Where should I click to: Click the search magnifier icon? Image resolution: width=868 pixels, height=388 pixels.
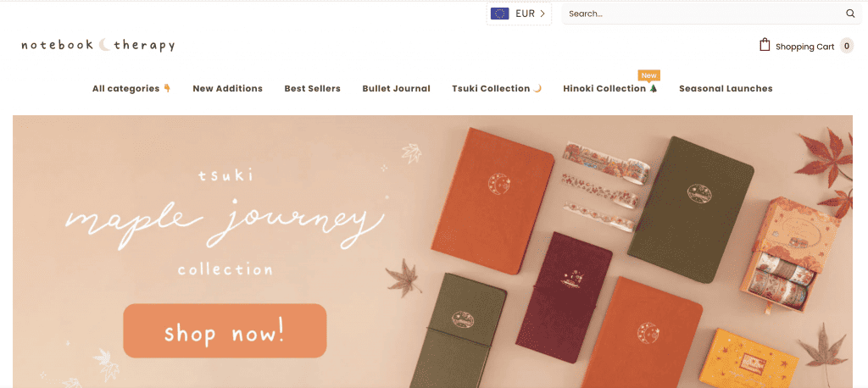[850, 14]
